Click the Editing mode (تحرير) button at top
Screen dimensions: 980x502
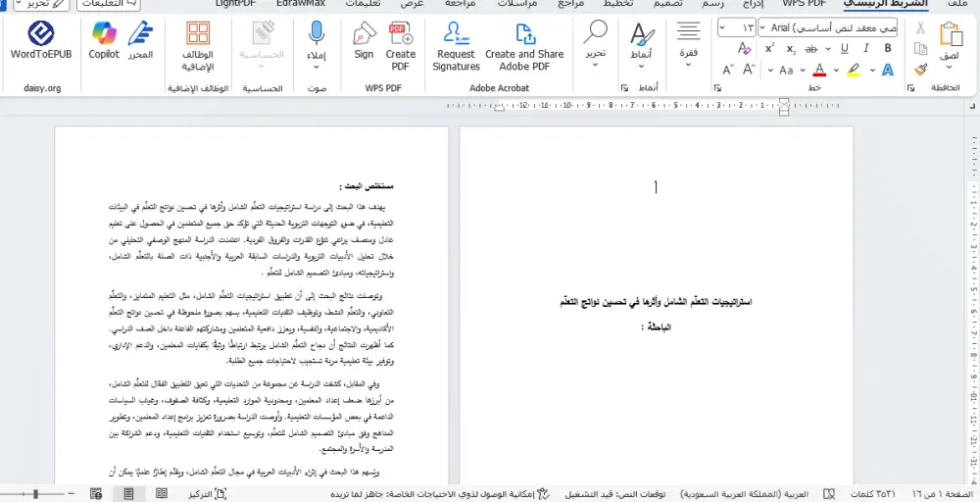coord(41,3)
